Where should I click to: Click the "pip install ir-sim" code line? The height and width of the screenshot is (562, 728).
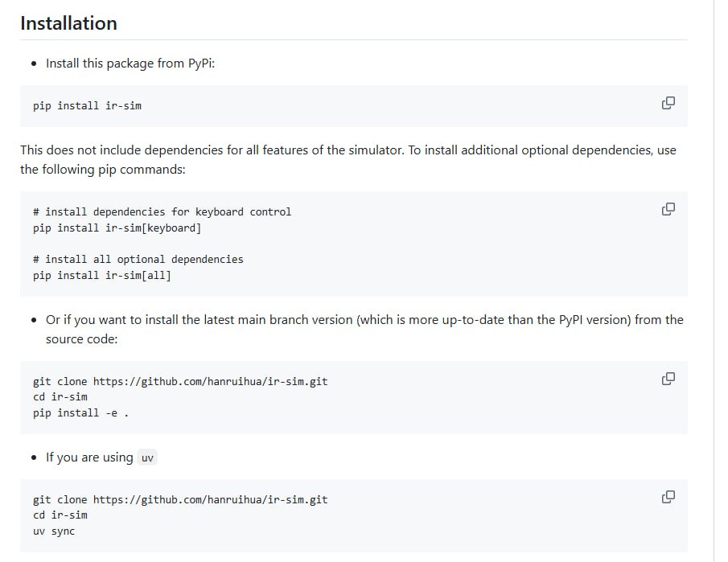click(87, 105)
